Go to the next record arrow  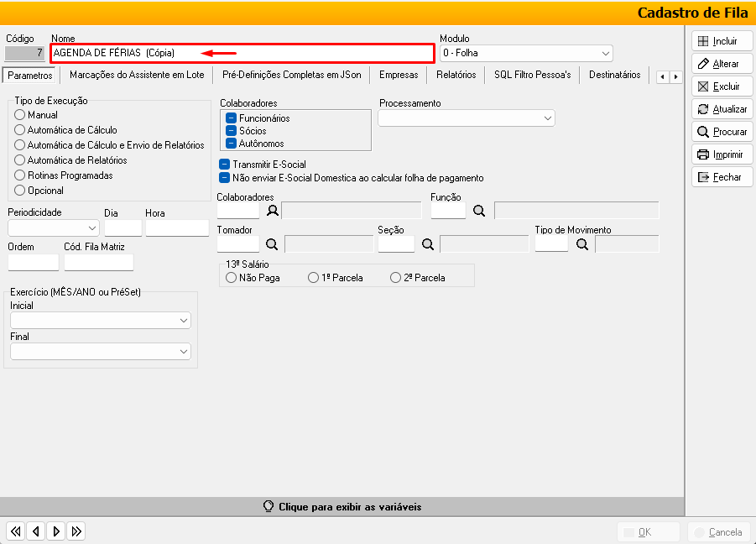(56, 531)
